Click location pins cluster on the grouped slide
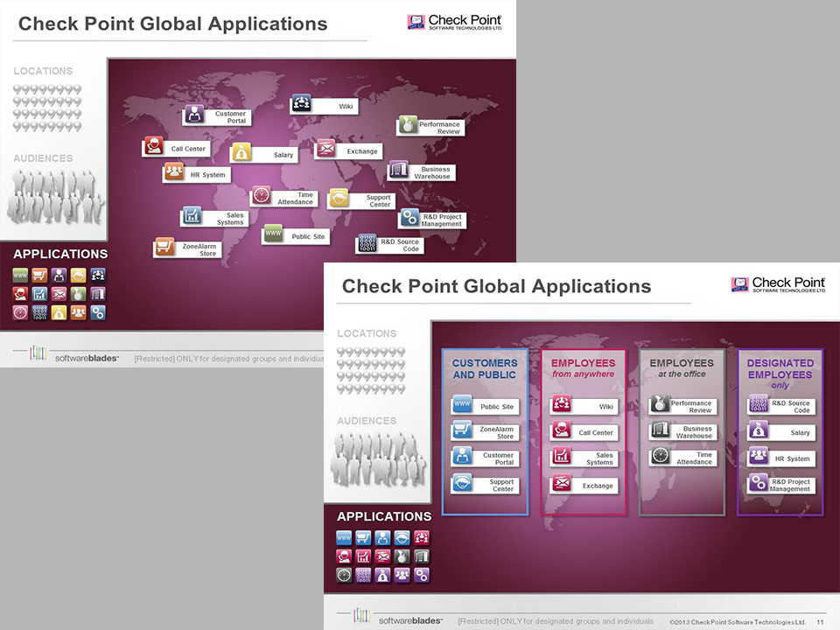The height and width of the screenshot is (630, 840). (x=371, y=371)
